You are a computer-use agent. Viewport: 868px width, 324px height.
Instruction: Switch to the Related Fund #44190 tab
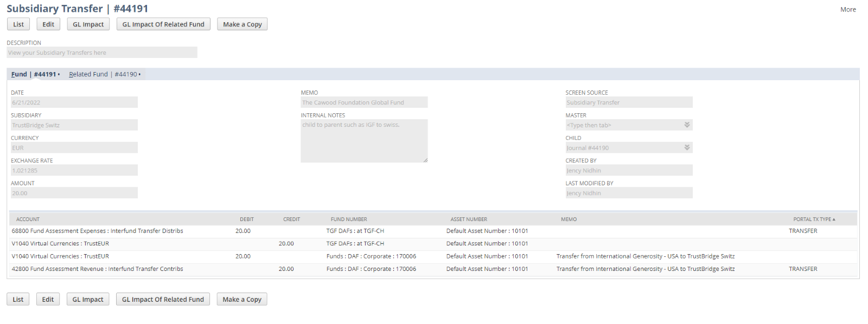click(104, 74)
